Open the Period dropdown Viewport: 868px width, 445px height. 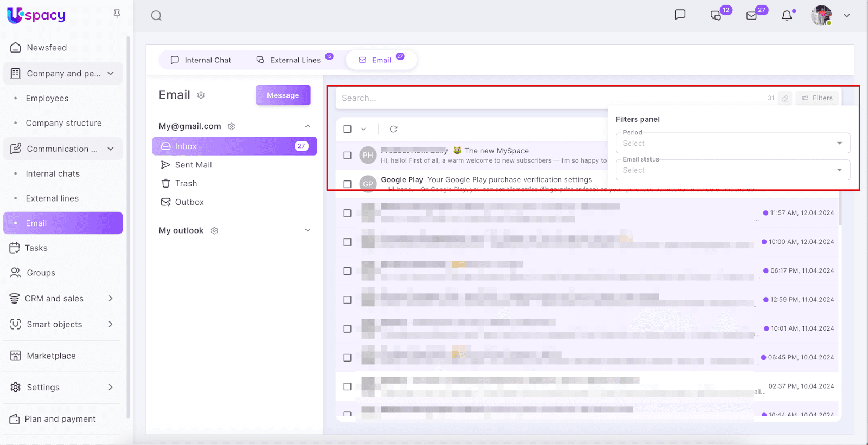point(732,143)
